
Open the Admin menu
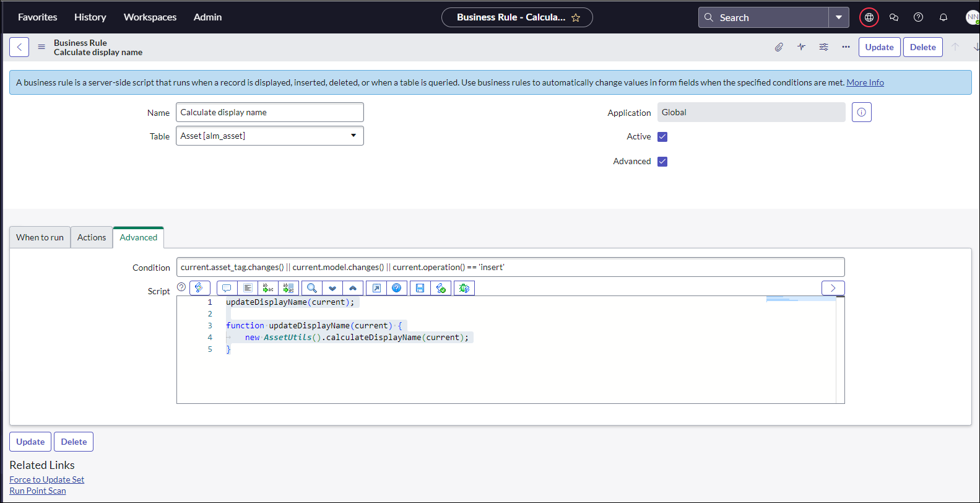pos(207,17)
